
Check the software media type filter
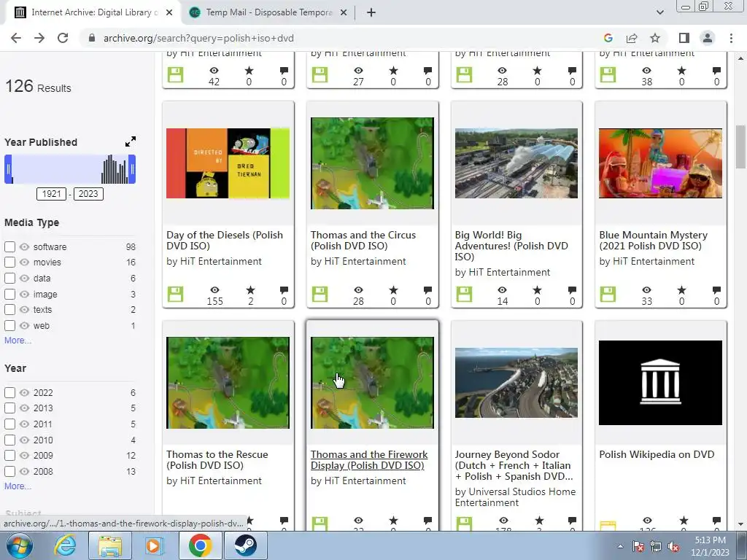coord(9,246)
